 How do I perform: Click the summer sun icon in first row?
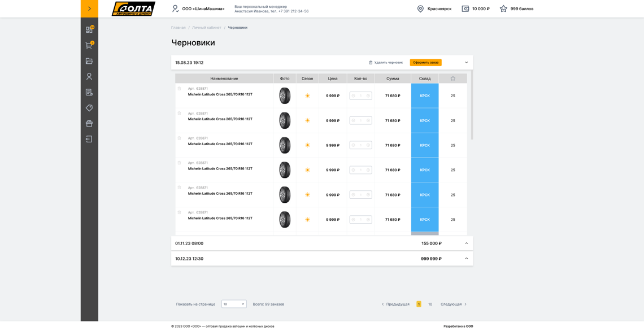click(x=307, y=95)
